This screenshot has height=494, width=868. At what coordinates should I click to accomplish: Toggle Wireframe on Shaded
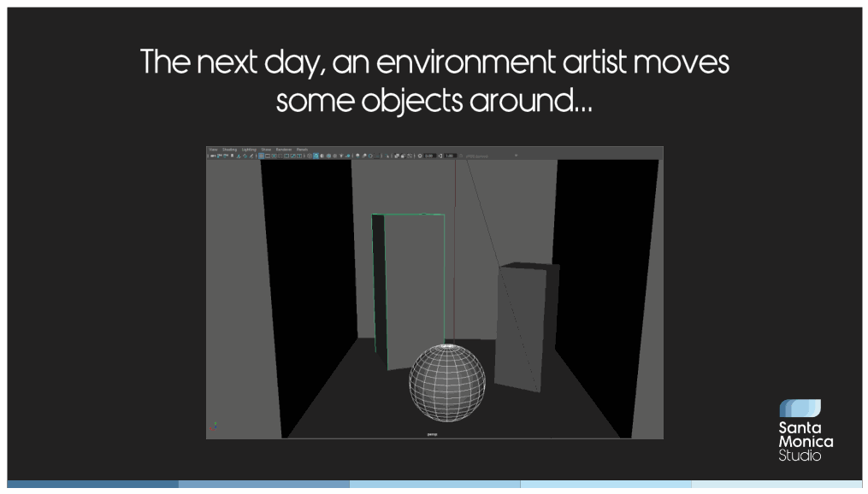click(328, 156)
